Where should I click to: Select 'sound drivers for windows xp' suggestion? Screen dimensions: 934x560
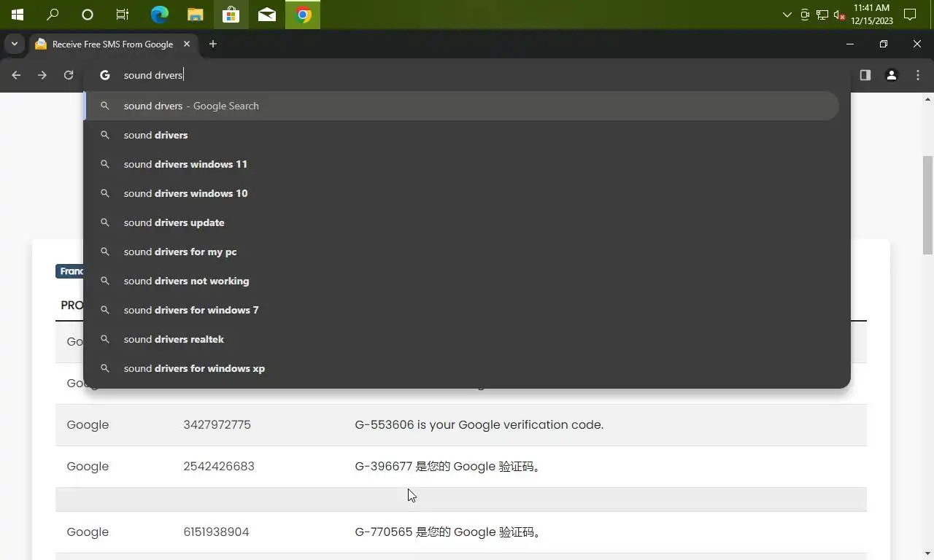461,368
